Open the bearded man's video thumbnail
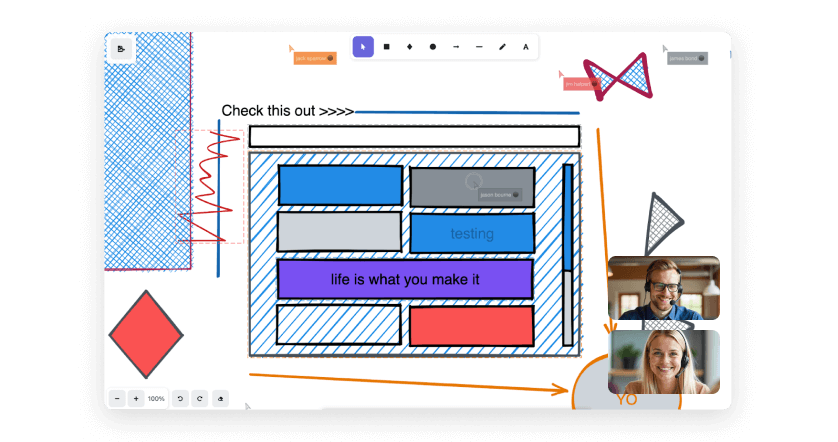The width and height of the screenshot is (838, 442). coord(663,287)
